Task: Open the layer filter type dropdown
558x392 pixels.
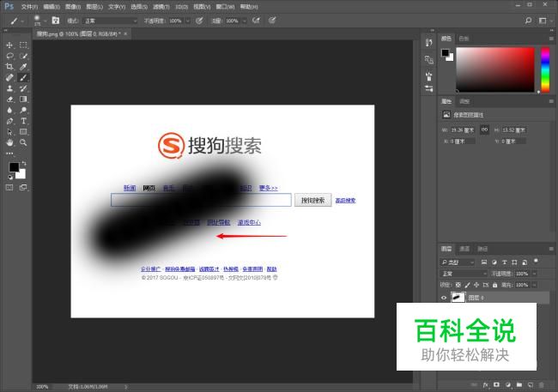Action: coord(458,262)
